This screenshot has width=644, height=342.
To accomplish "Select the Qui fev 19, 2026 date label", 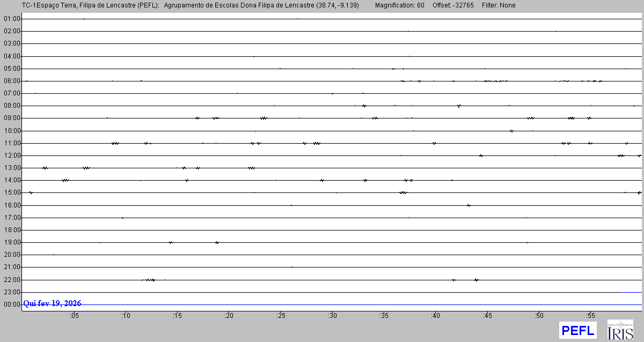I will 53,303.
